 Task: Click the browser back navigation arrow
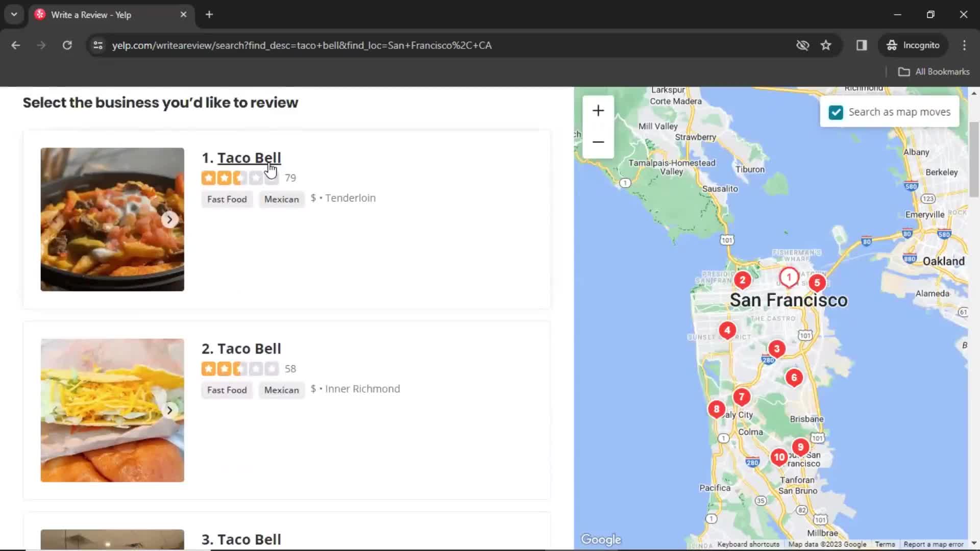point(16,45)
